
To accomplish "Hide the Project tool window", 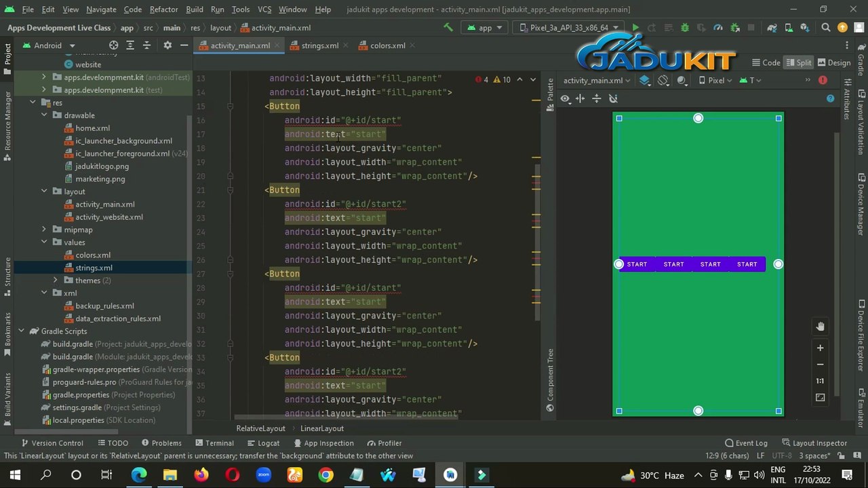I will click(184, 45).
